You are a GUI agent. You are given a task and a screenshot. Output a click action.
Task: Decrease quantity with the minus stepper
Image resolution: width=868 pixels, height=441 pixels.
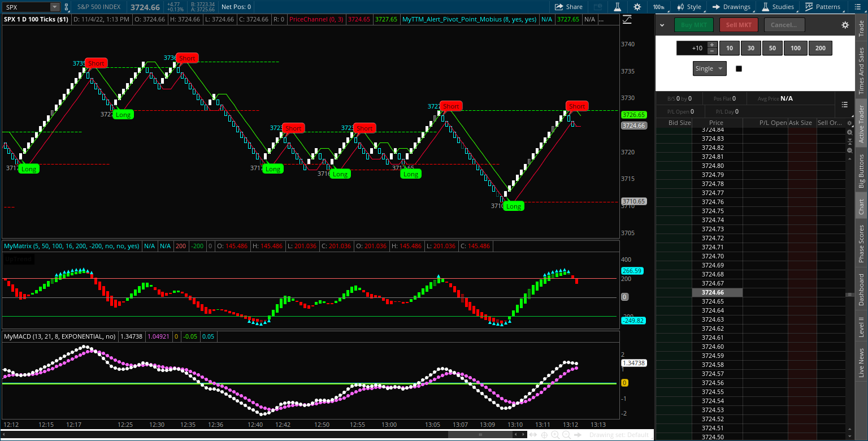click(x=712, y=51)
